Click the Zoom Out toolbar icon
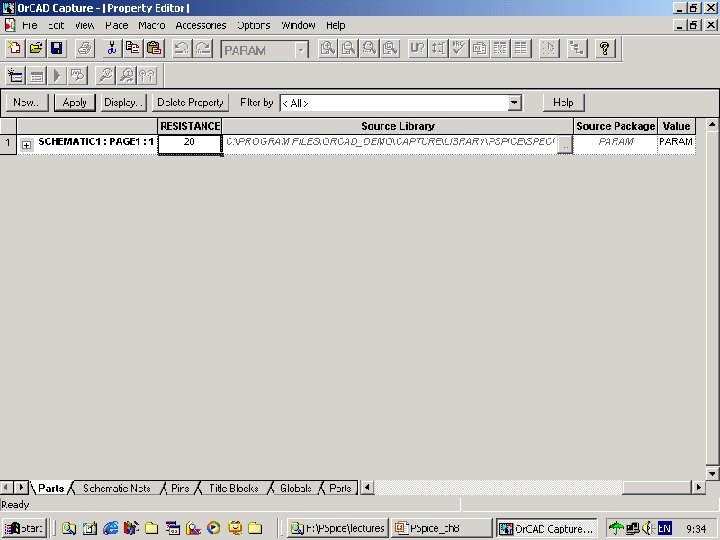This screenshot has width=720, height=540. pos(349,48)
